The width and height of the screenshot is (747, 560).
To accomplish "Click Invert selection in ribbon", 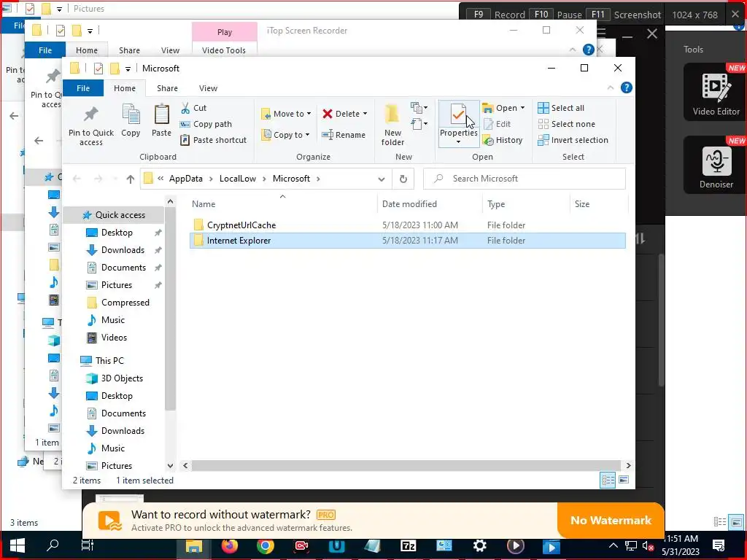I will coord(573,140).
